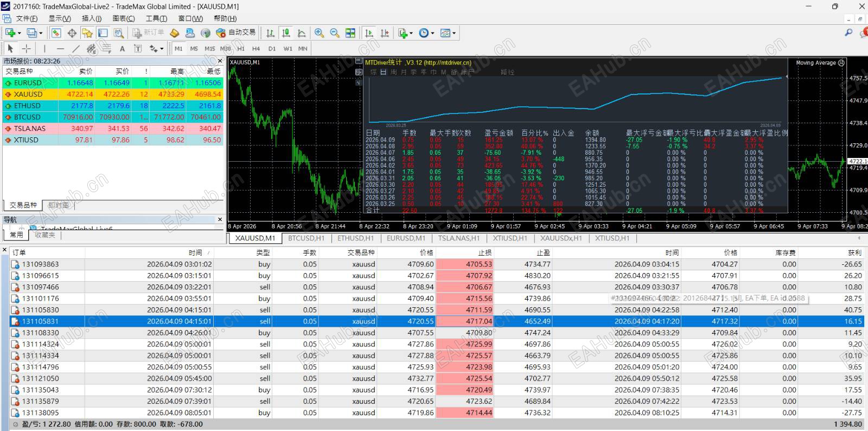Viewport: 868px width, 431px height.
Task: Expand the arrows objects dropdown
Action: (x=162, y=49)
